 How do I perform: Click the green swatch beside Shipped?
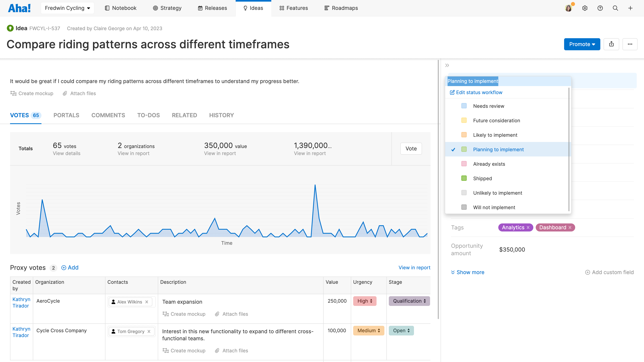[x=464, y=178]
